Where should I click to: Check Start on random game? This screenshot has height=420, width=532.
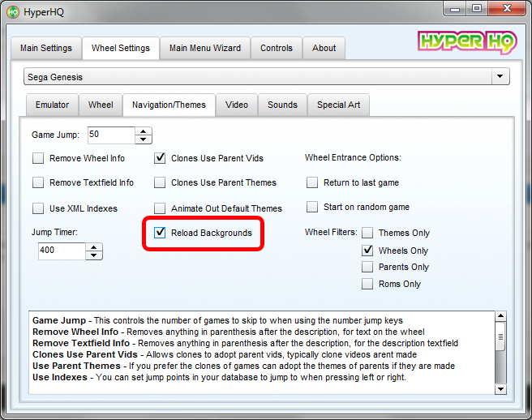(x=312, y=207)
